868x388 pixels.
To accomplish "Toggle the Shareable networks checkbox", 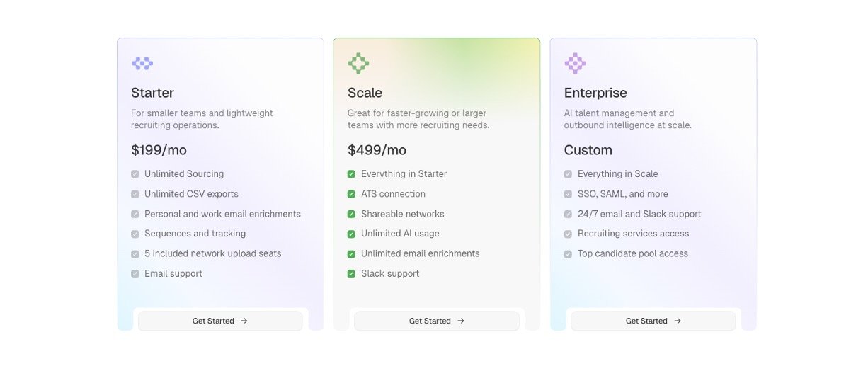I will point(351,214).
